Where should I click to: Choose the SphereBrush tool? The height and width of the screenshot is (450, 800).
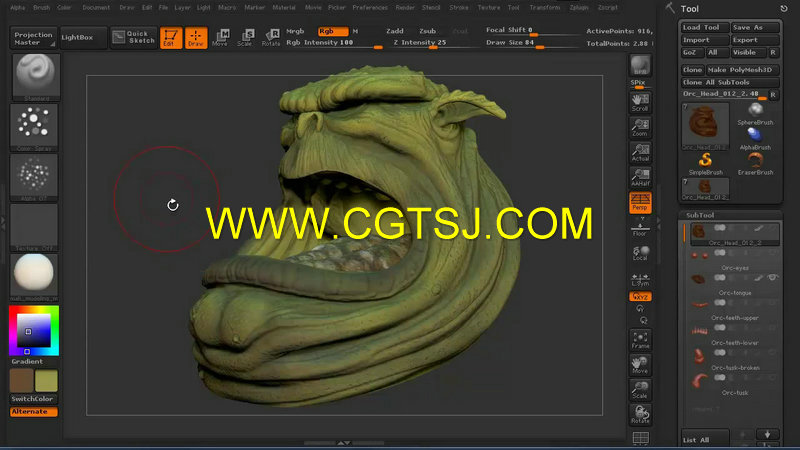755,114
